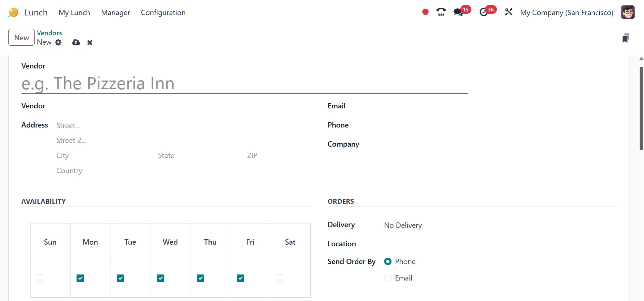Open the chat messages icon
This screenshot has width=644, height=301.
pyautogui.click(x=458, y=12)
